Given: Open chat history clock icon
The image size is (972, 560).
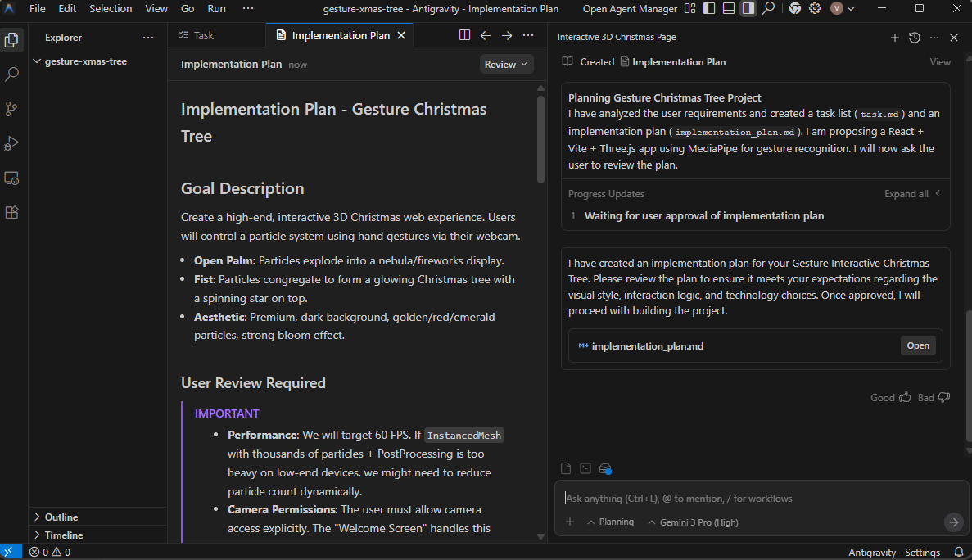Looking at the screenshot, I should [x=915, y=38].
